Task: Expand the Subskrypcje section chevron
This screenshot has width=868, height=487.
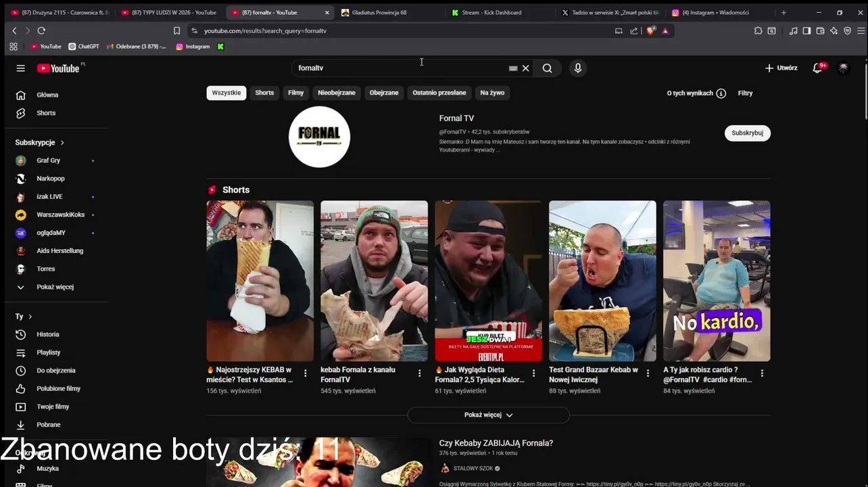Action: pos(62,143)
